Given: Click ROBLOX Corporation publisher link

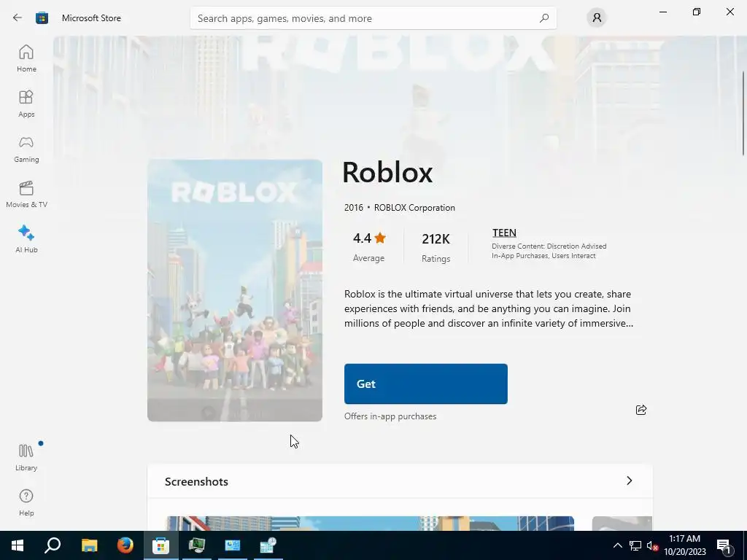Looking at the screenshot, I should [414, 208].
